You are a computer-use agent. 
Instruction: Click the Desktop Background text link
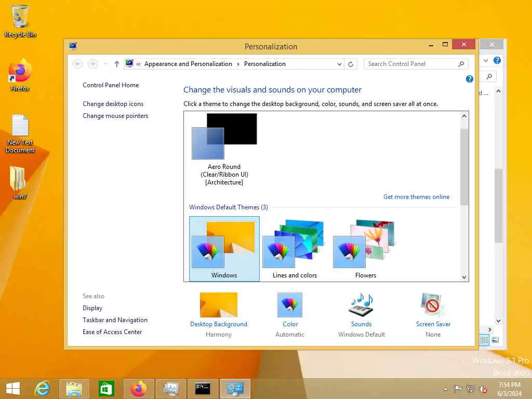219,324
